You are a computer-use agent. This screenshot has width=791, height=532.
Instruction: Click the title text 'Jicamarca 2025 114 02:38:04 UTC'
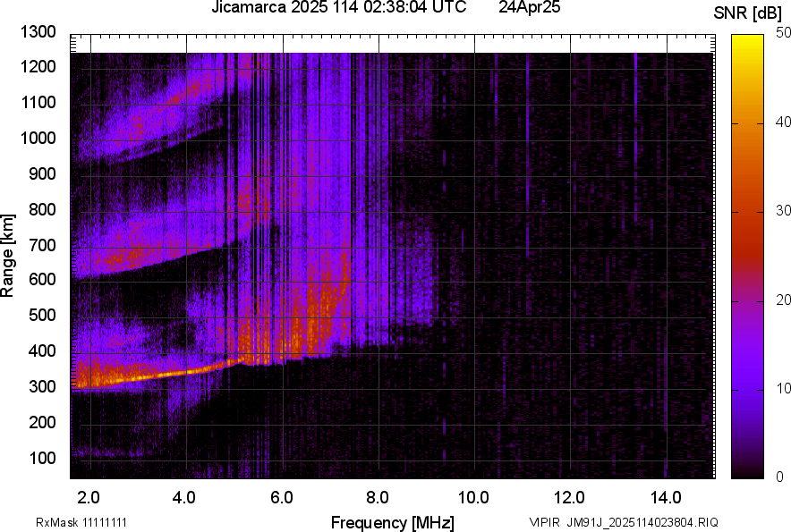pyautogui.click(x=338, y=7)
